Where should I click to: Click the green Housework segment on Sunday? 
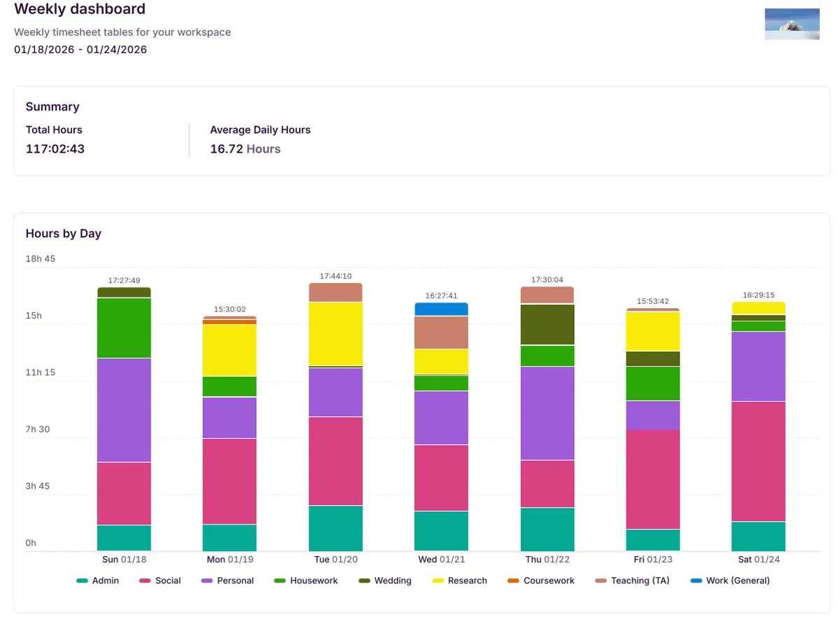click(x=124, y=328)
